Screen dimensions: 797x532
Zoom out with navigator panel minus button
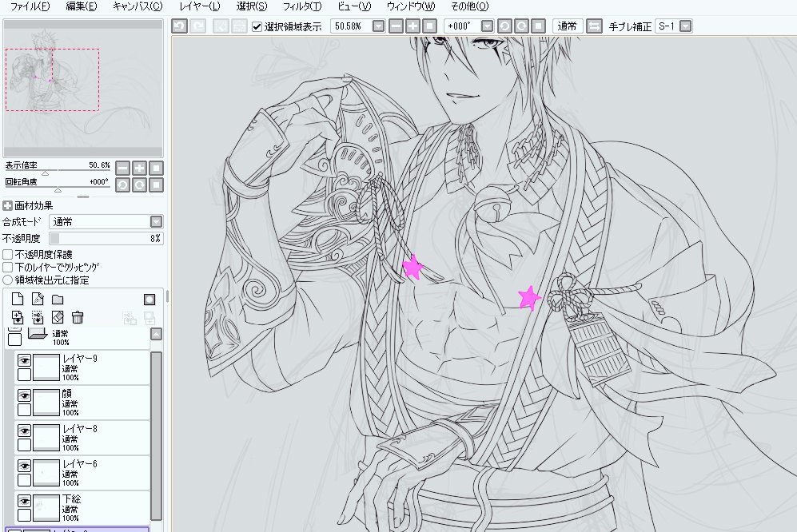point(122,169)
